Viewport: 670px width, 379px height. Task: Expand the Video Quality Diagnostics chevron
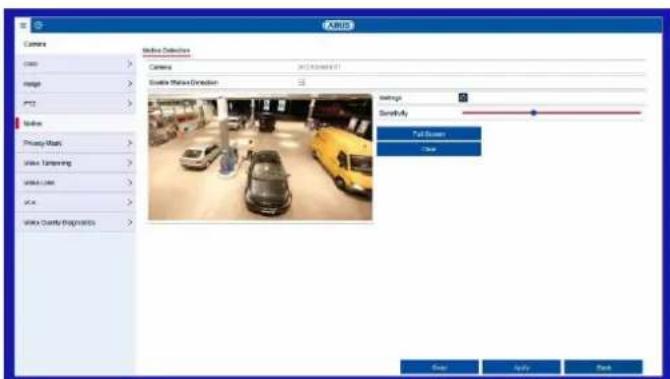pyautogui.click(x=130, y=222)
